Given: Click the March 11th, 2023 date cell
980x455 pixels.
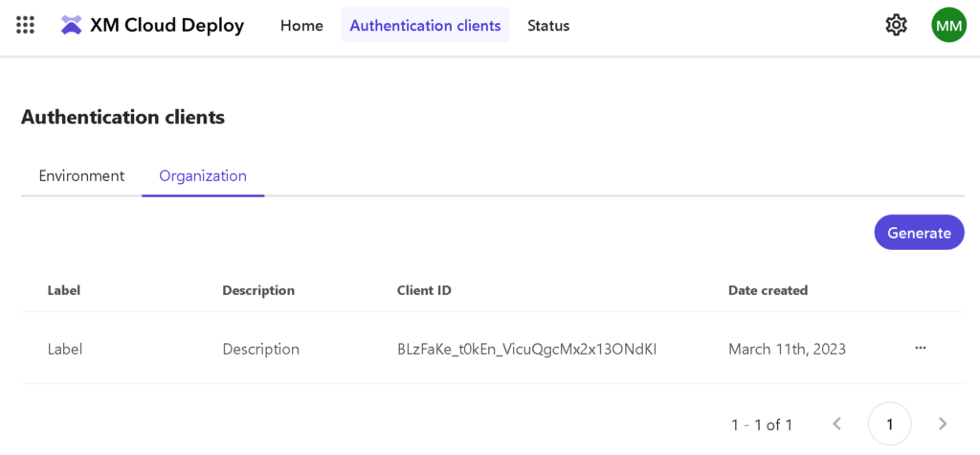Looking at the screenshot, I should 787,350.
